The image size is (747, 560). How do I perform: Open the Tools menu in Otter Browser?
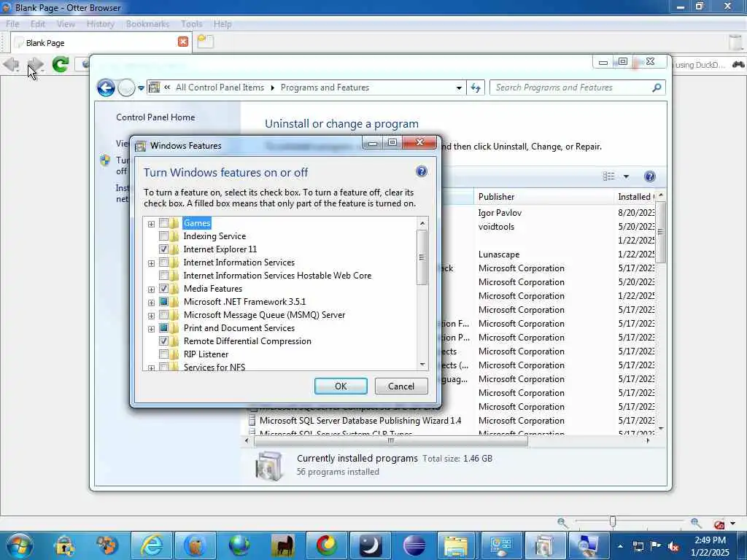point(192,24)
